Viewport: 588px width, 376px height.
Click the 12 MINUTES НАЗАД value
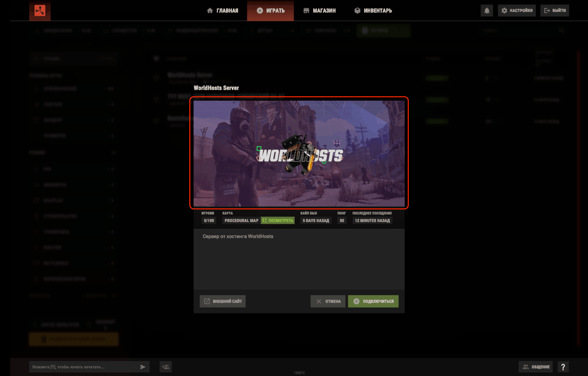tap(372, 220)
